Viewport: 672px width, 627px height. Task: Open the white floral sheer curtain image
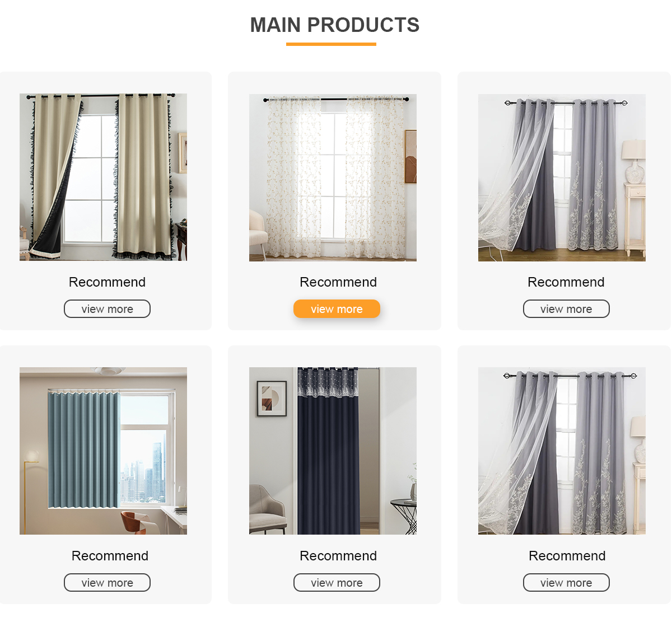pyautogui.click(x=333, y=177)
